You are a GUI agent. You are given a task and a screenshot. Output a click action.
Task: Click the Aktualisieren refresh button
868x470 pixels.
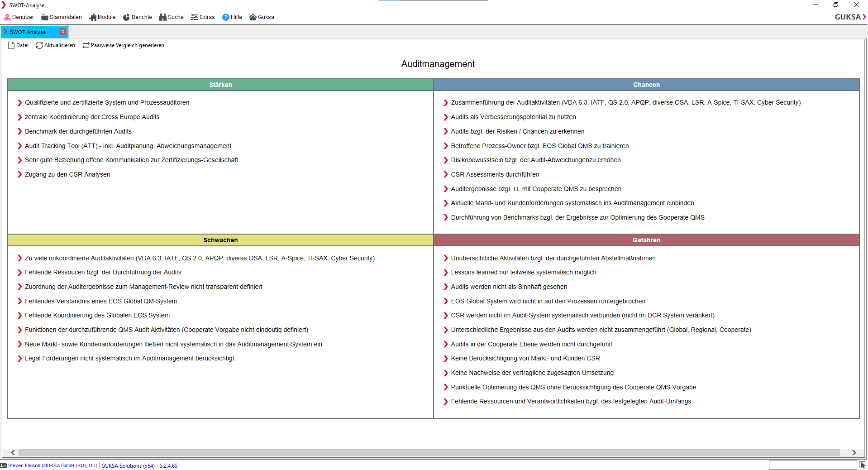point(56,45)
